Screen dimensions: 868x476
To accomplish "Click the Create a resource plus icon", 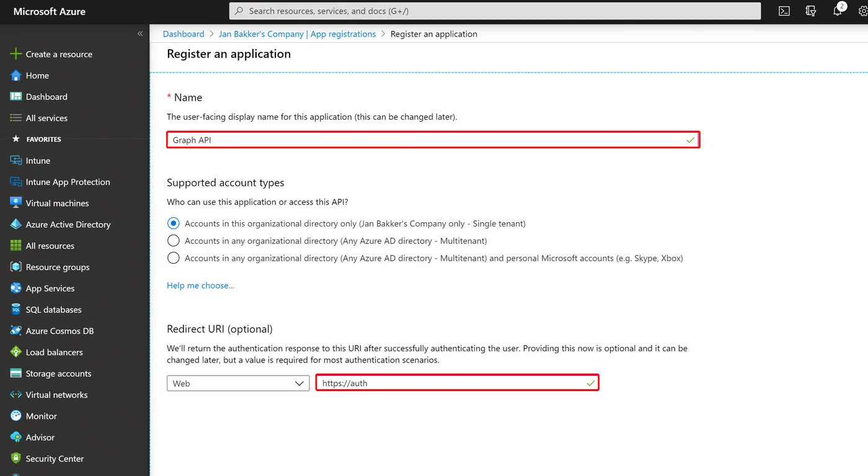I will pyautogui.click(x=15, y=54).
